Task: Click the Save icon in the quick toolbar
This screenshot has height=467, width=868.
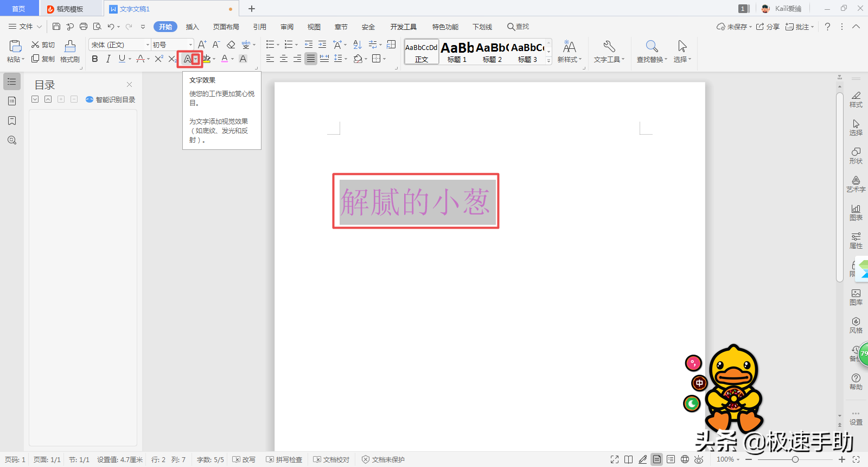Action: [x=56, y=27]
